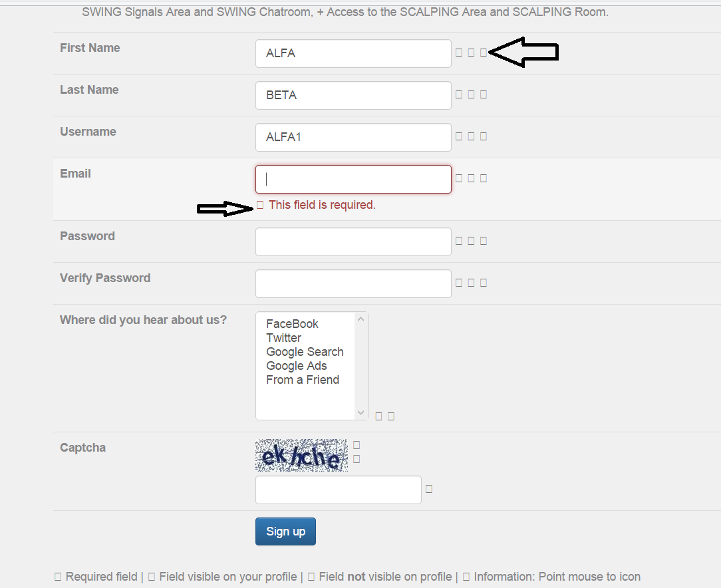Click the captcha answer text box
The height and width of the screenshot is (588, 721).
(339, 490)
